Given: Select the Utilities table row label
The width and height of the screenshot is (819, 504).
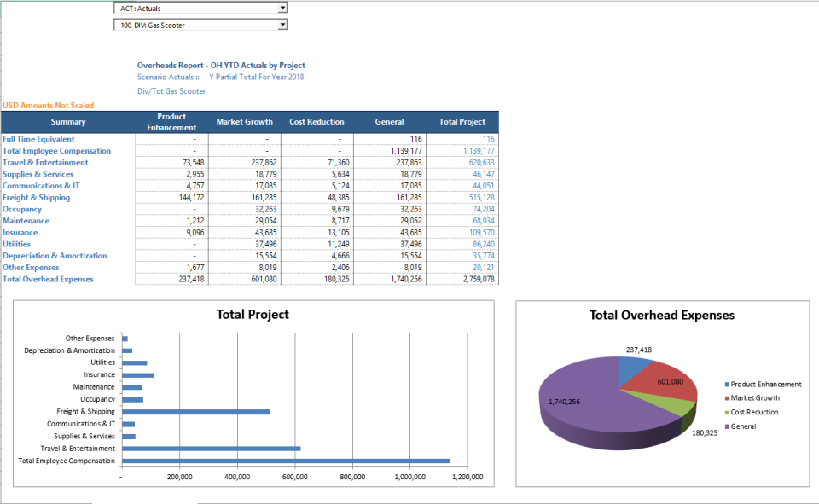Looking at the screenshot, I should coord(17,244).
